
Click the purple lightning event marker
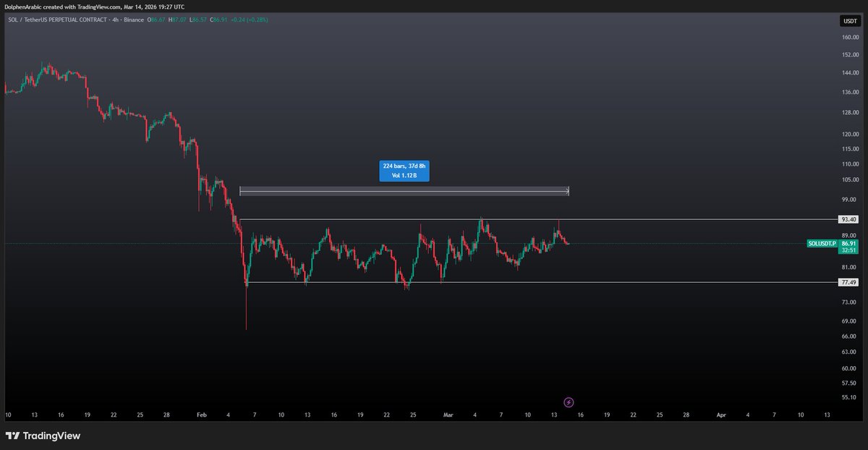(x=569, y=402)
